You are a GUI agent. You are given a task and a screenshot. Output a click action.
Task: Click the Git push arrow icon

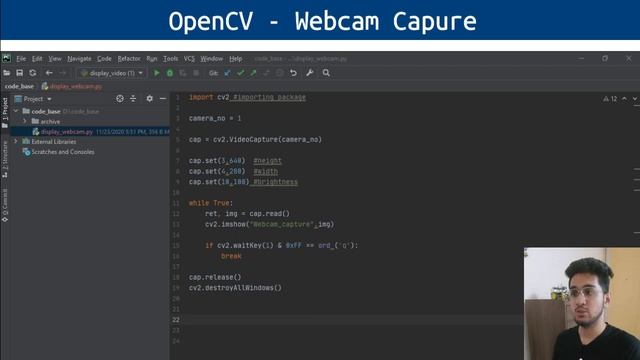(253, 73)
